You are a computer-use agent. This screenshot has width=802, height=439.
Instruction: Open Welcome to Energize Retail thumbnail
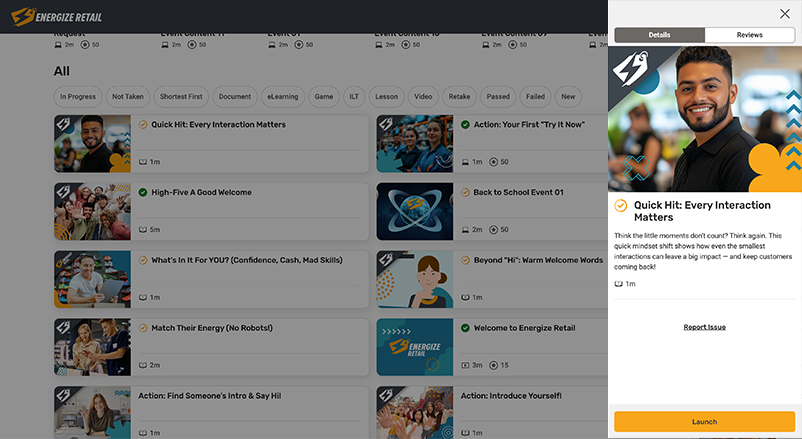415,347
